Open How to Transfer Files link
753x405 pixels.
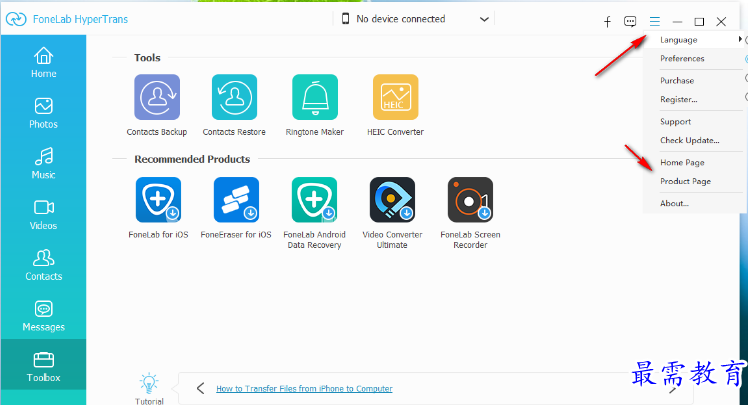pos(304,389)
